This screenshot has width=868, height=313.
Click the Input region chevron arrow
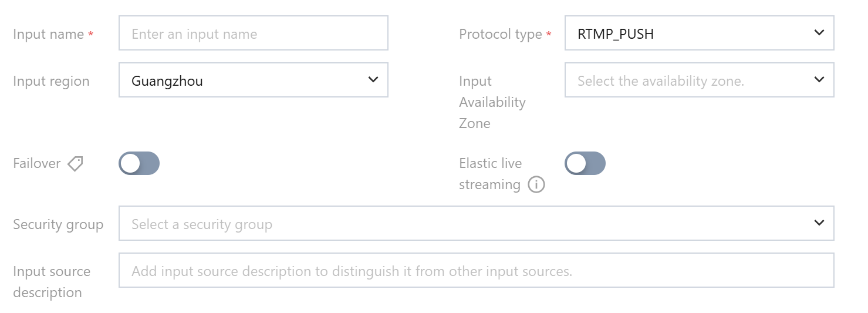click(373, 80)
